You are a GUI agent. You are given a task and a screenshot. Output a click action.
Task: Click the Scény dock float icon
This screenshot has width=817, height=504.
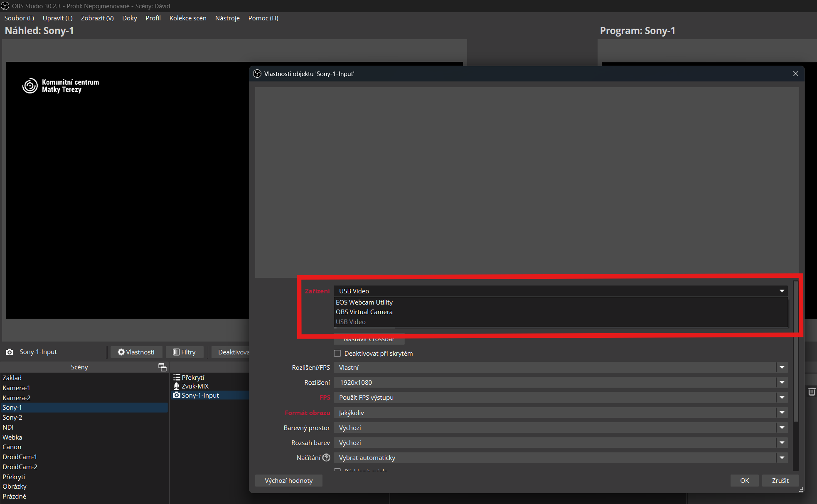[162, 367]
